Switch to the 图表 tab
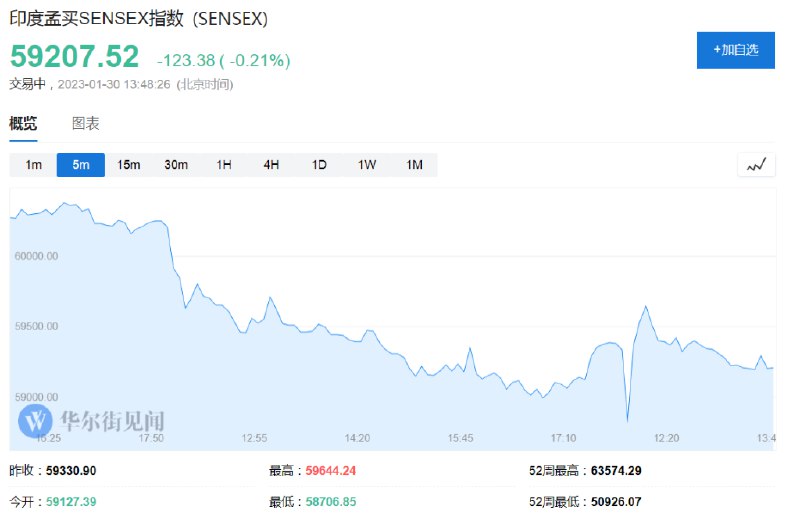The image size is (800, 517). coord(85,123)
